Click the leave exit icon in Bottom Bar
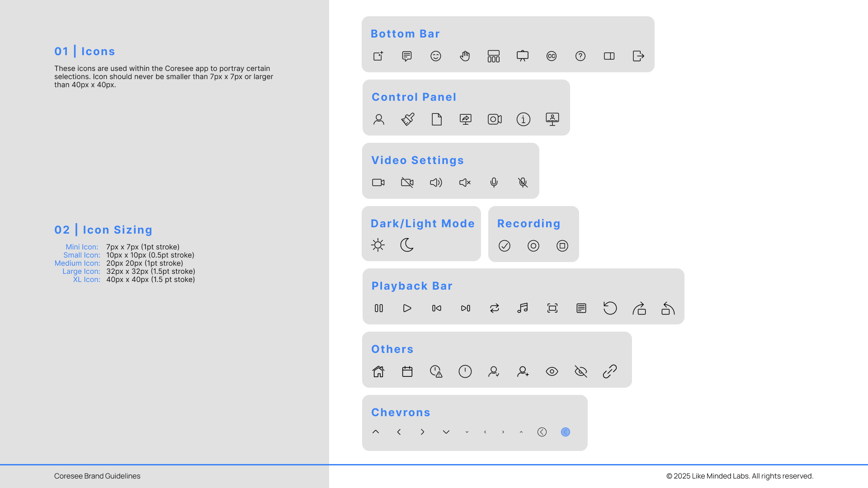 click(638, 56)
